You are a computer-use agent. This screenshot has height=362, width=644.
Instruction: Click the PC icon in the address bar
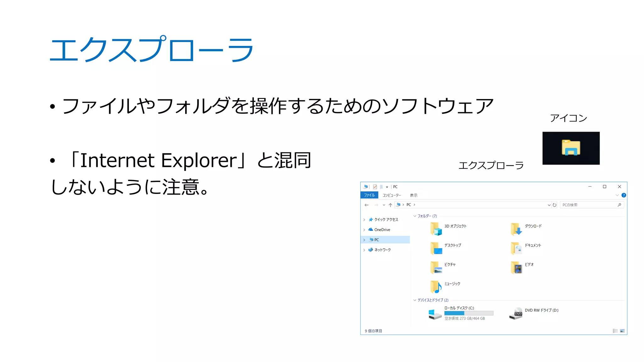pyautogui.click(x=398, y=205)
